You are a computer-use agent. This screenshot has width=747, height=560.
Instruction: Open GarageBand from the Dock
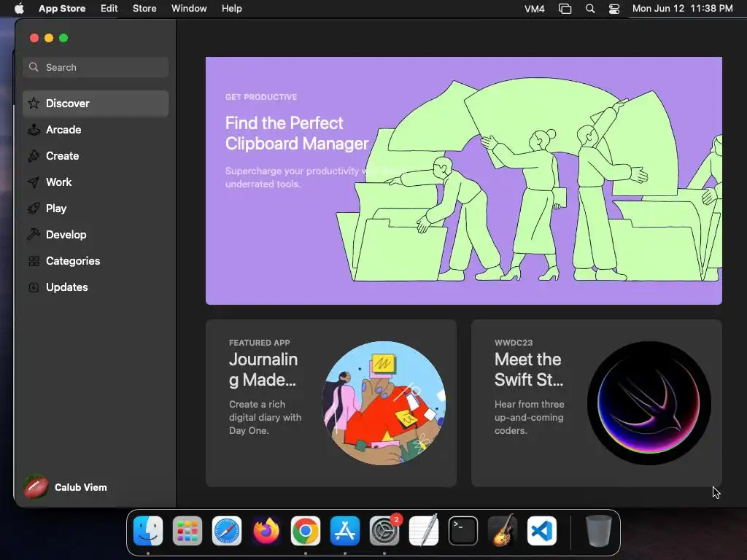click(503, 531)
